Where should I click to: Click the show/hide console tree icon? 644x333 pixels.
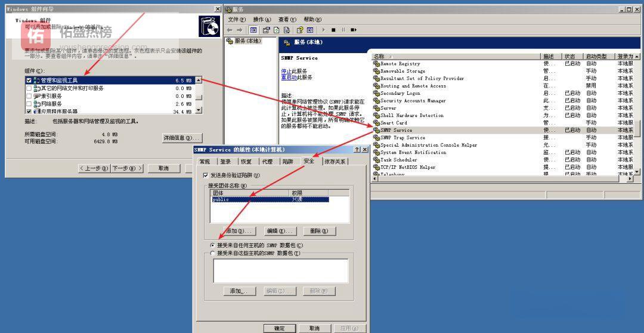pos(253,30)
